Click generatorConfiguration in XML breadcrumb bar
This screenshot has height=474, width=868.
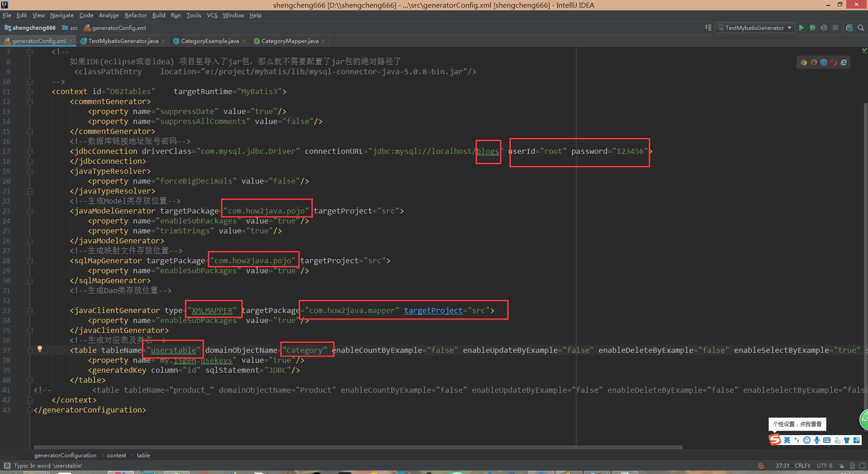[65, 455]
